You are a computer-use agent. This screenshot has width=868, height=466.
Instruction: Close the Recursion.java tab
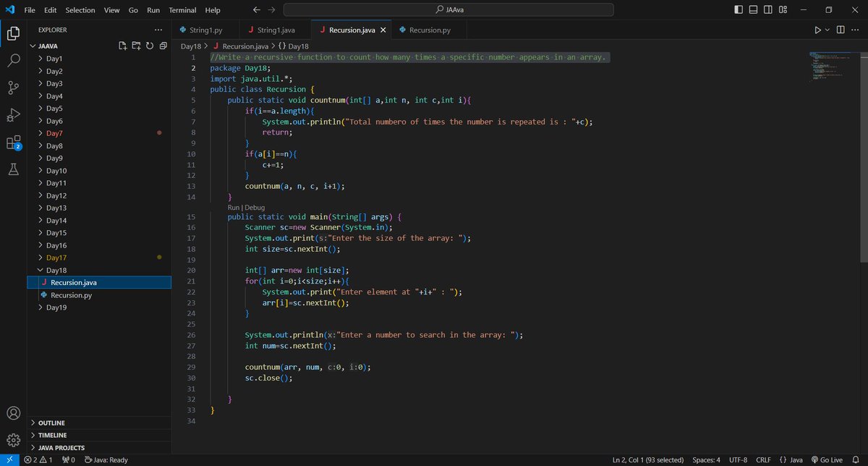(x=383, y=30)
